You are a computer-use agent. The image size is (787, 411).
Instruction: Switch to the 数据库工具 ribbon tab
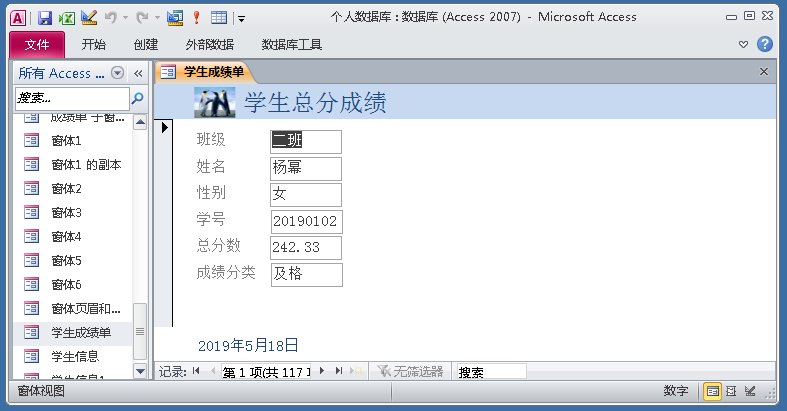click(292, 45)
